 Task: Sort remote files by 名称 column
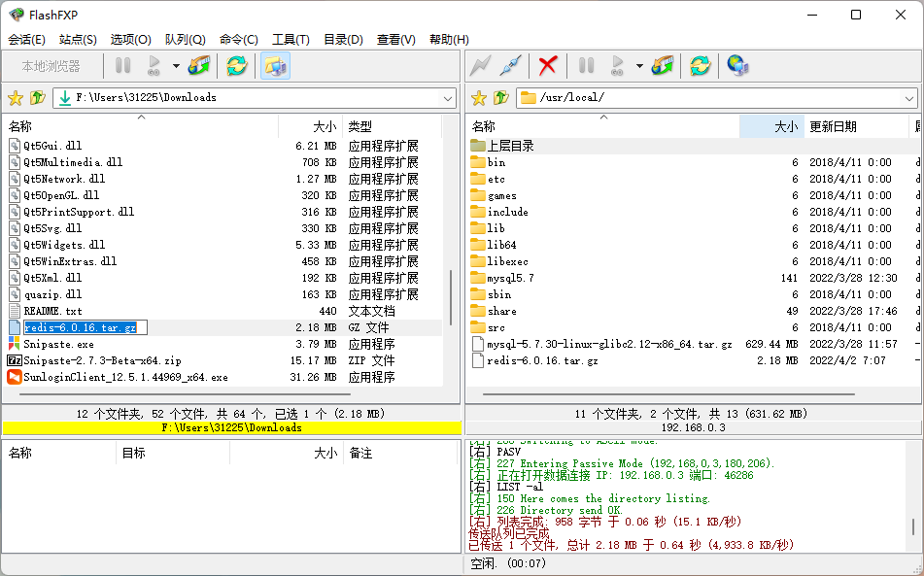tap(603, 126)
